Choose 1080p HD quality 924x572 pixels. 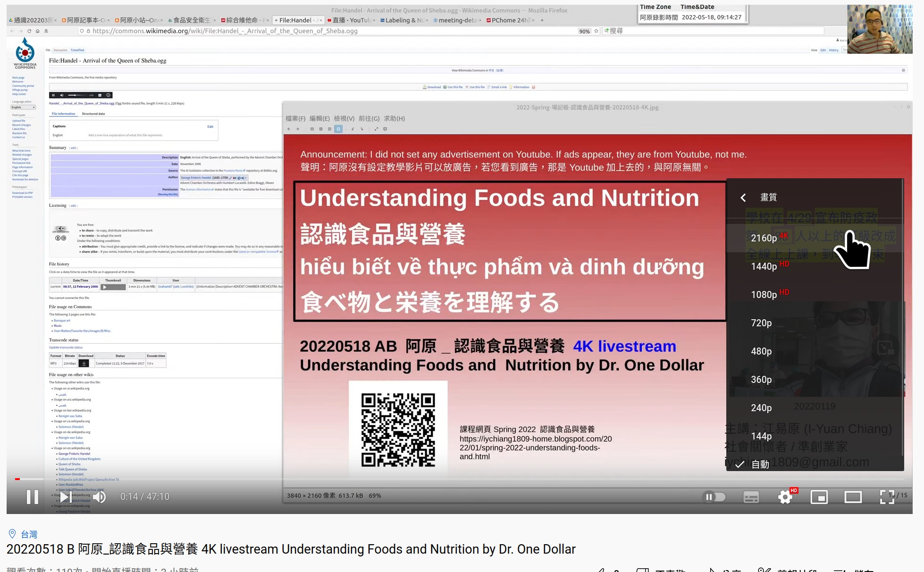click(815, 294)
